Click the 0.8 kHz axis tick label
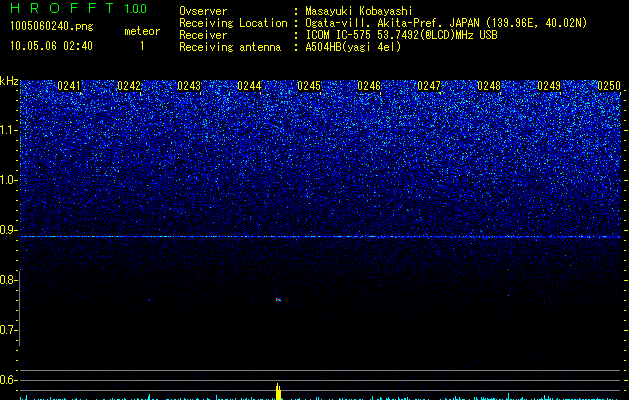This screenshot has height=400, width=629. pos(8,280)
